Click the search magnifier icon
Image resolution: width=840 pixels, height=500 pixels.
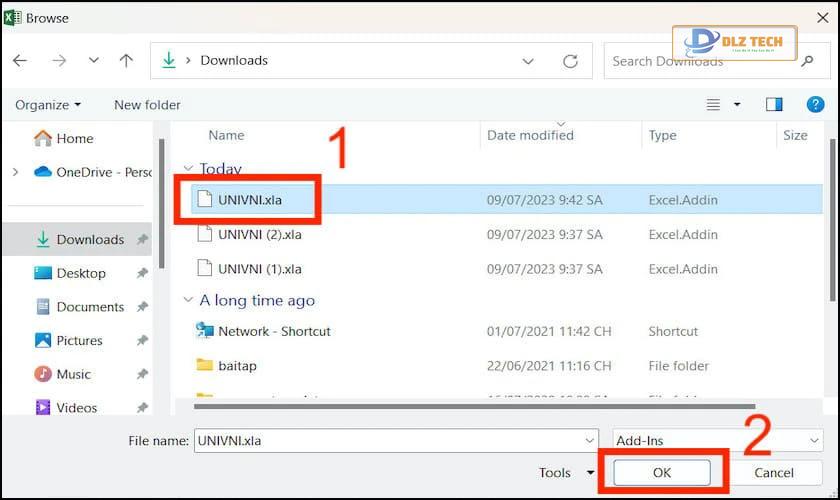(807, 61)
